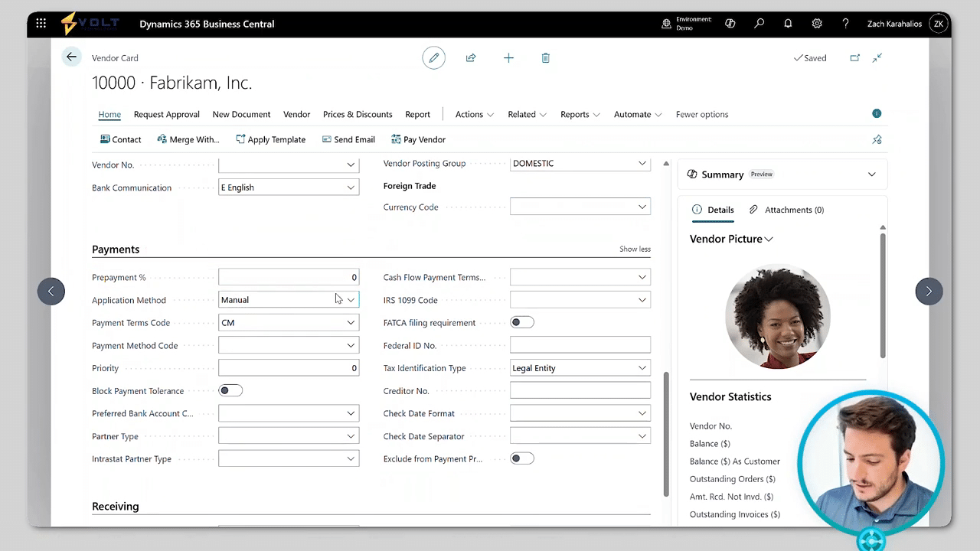This screenshot has width=980, height=551.
Task: Open Bank Communication dropdown
Action: (351, 187)
